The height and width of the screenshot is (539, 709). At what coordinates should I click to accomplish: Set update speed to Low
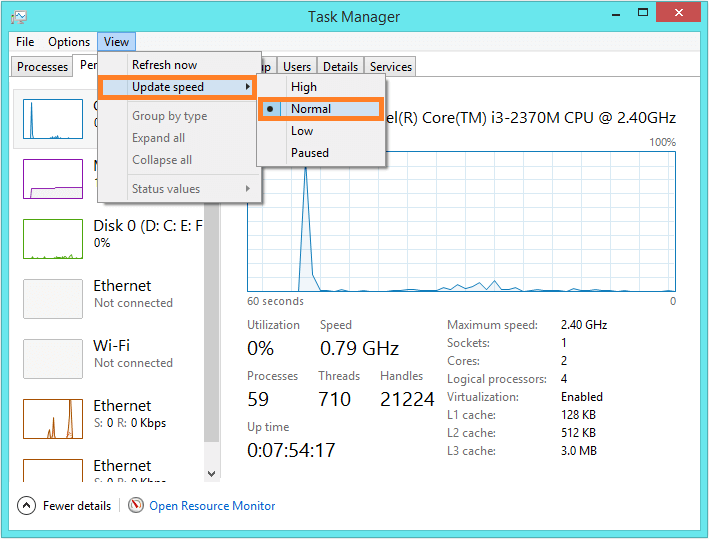pyautogui.click(x=302, y=131)
